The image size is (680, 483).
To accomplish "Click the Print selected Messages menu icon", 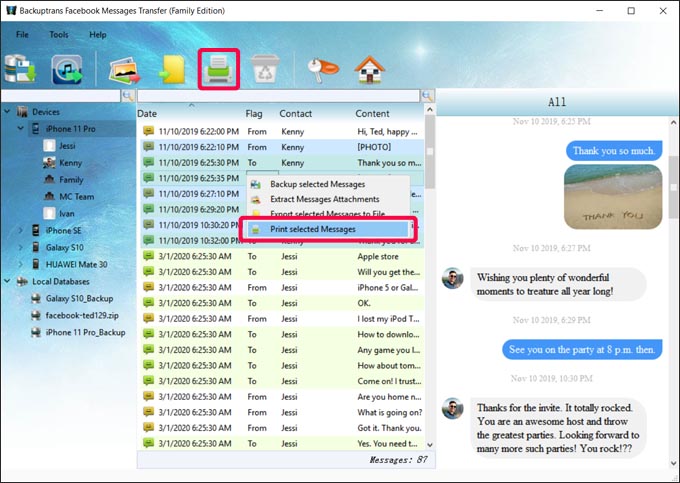I will (256, 229).
